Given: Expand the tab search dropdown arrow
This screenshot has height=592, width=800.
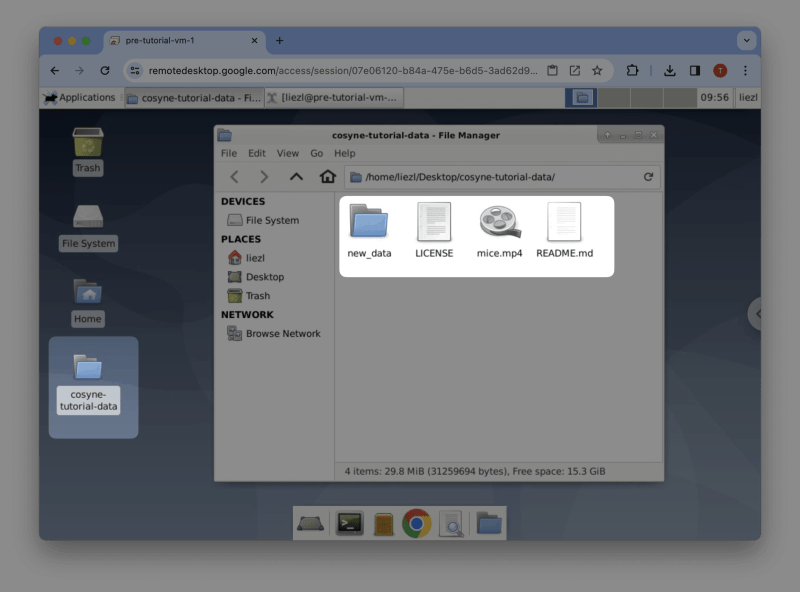Looking at the screenshot, I should coord(746,40).
